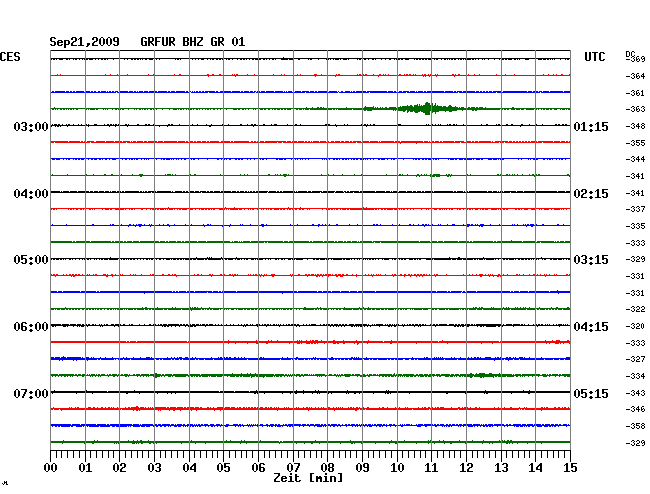Click the DC offset value -344
Screen dimensions: 650x494
(635, 159)
